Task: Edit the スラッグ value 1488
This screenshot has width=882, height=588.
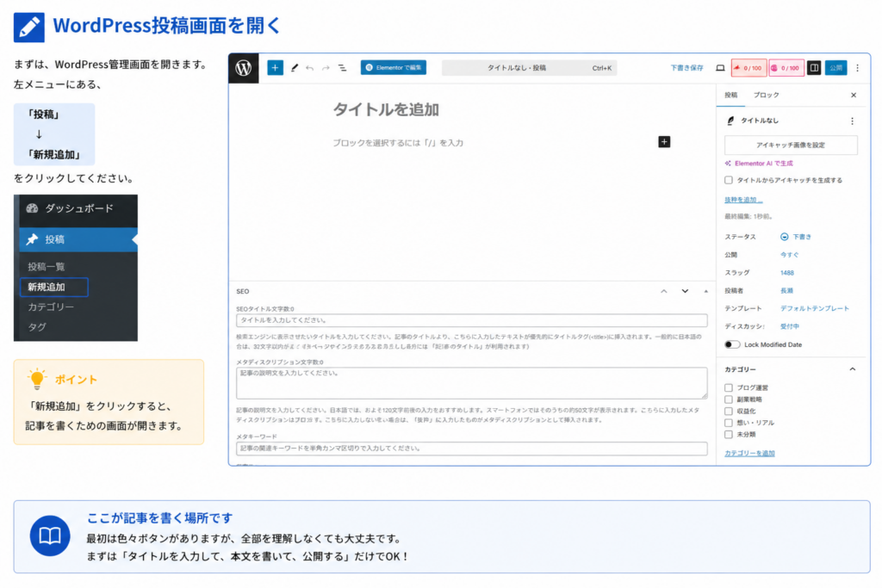Action: pos(787,273)
